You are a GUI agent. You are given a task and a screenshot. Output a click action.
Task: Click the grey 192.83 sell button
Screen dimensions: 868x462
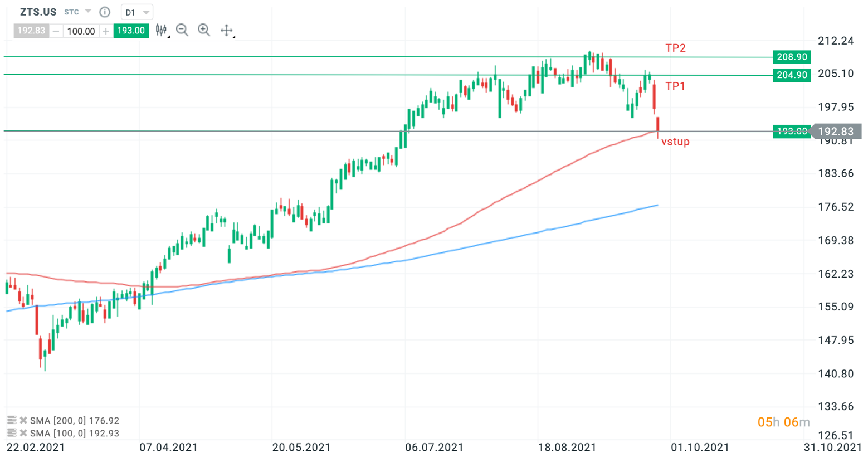[31, 31]
